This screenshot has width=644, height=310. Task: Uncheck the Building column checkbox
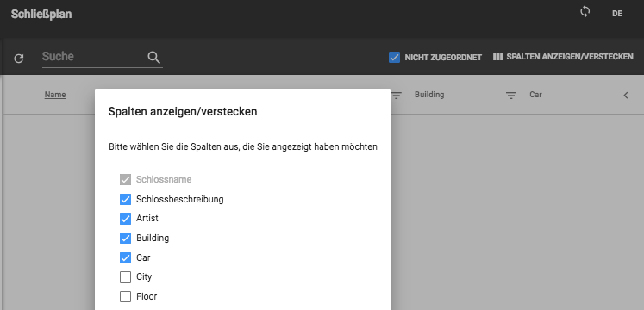point(125,238)
